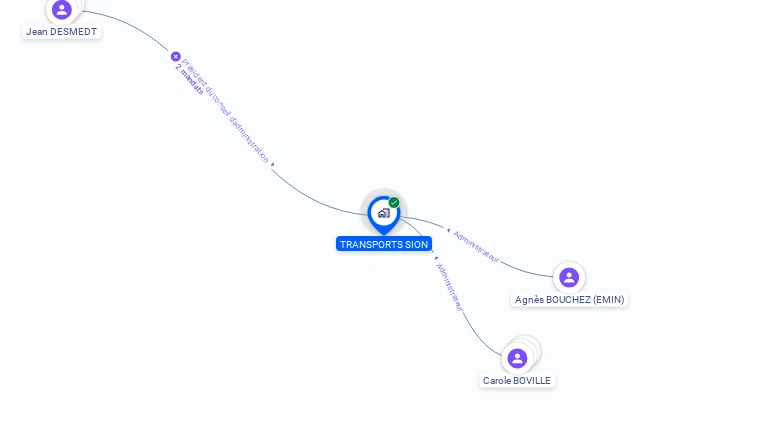Click the Jean DESMEDT person icon

point(62,9)
